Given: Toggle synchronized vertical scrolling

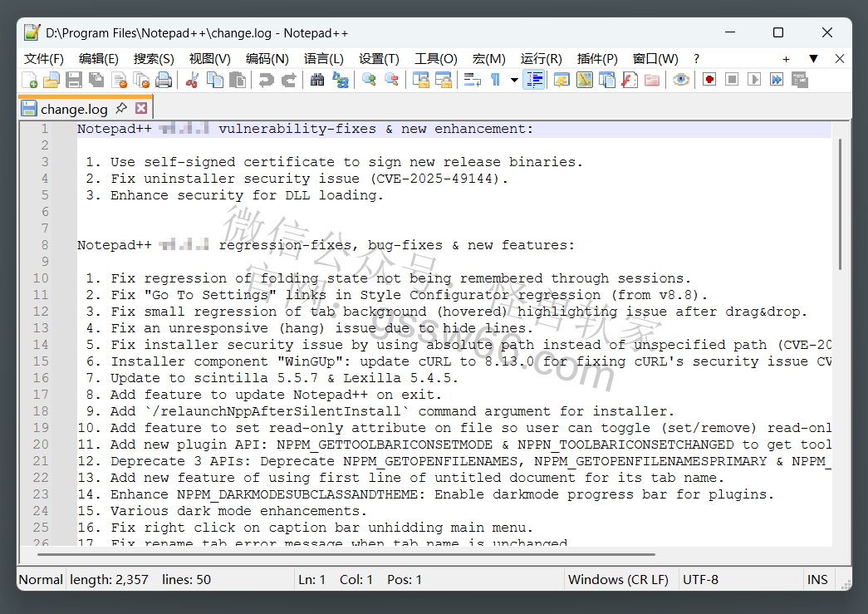Looking at the screenshot, I should (421, 81).
